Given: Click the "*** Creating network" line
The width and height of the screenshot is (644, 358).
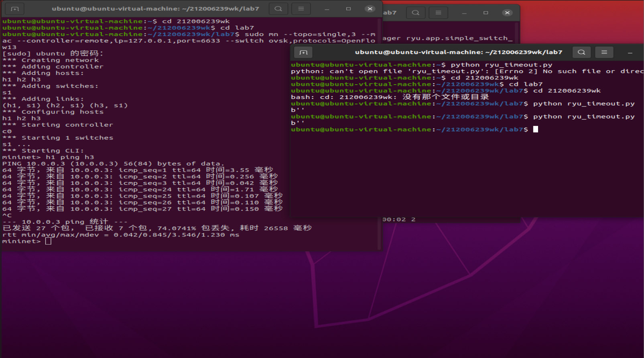Looking at the screenshot, I should tap(51, 60).
